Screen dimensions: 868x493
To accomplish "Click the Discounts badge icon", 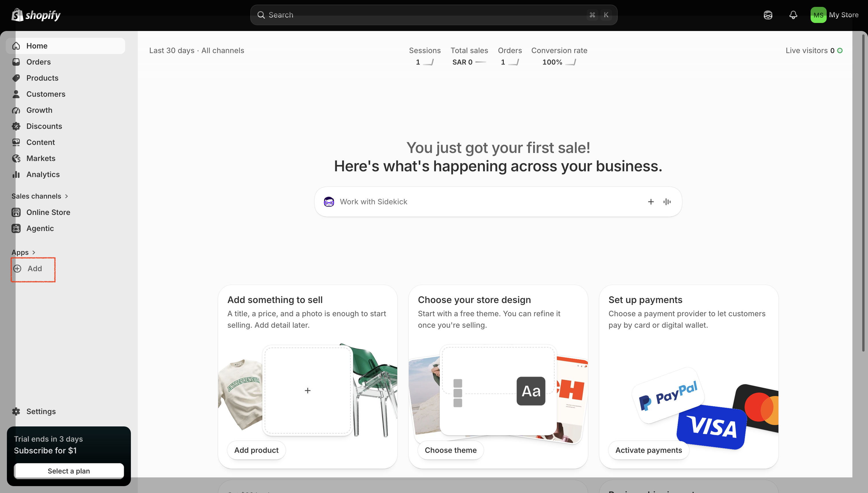I will (x=16, y=126).
